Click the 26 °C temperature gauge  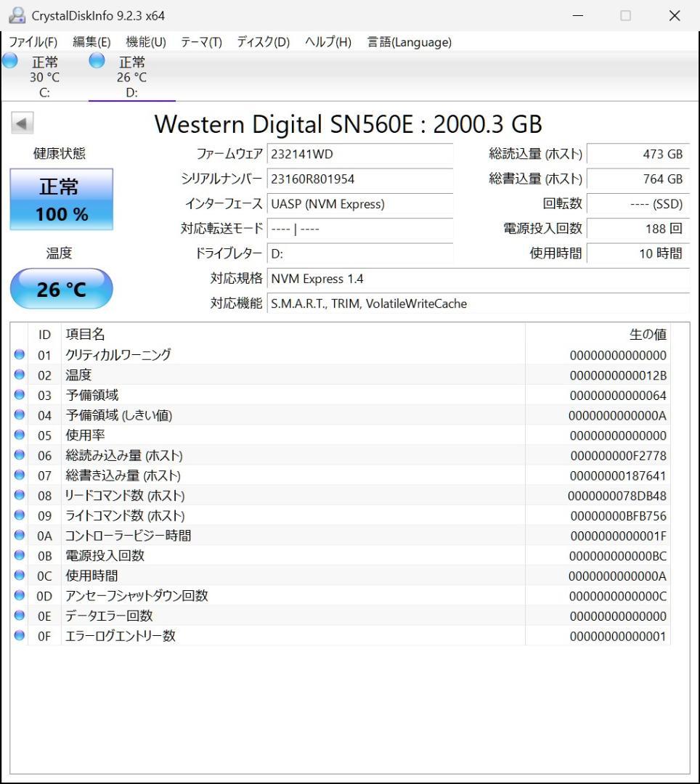61,289
